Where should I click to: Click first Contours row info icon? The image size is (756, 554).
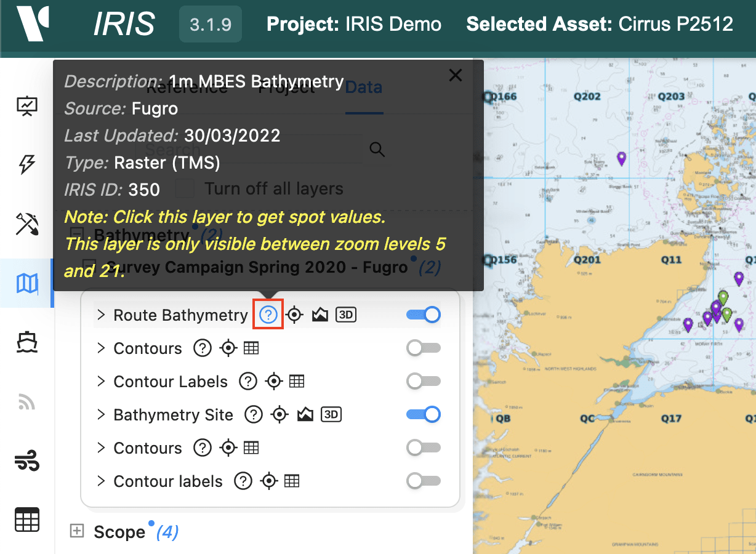click(x=203, y=348)
